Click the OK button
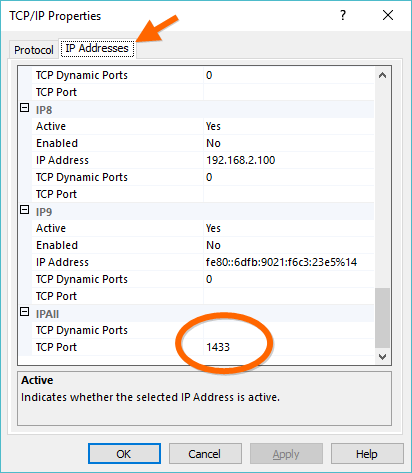 (124, 454)
